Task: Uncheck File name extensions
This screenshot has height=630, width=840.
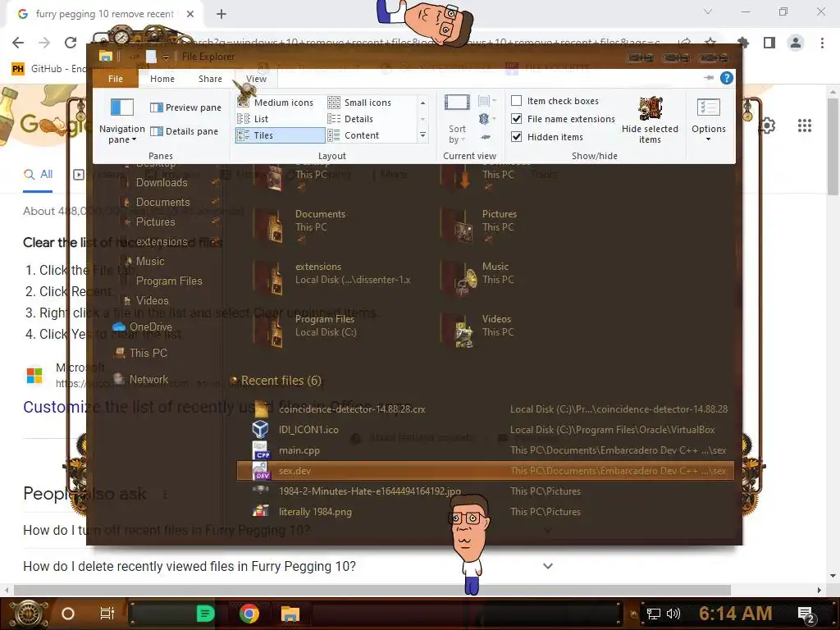Action: [563, 119]
